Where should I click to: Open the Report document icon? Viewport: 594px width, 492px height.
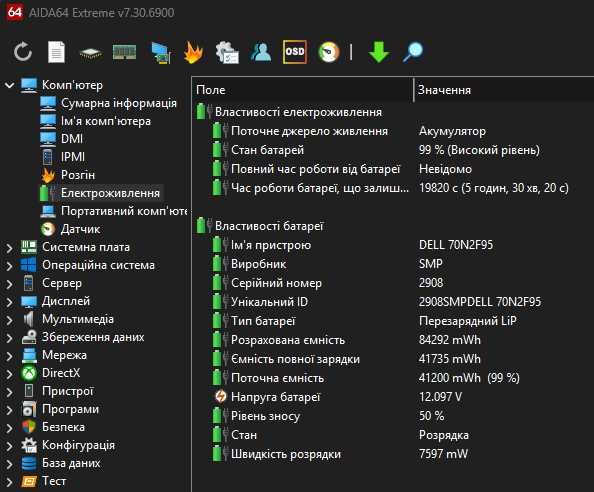click(x=56, y=52)
